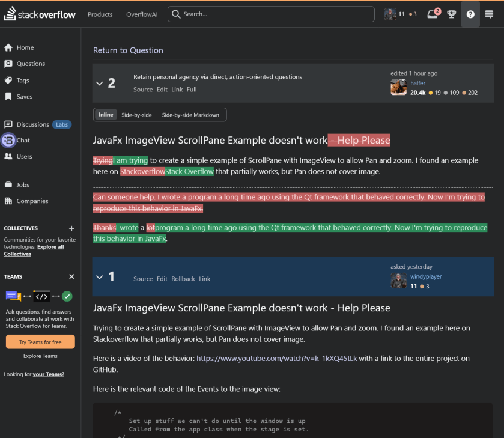
Task: Switch to Side-by-side diff view
Action: pyautogui.click(x=136, y=115)
